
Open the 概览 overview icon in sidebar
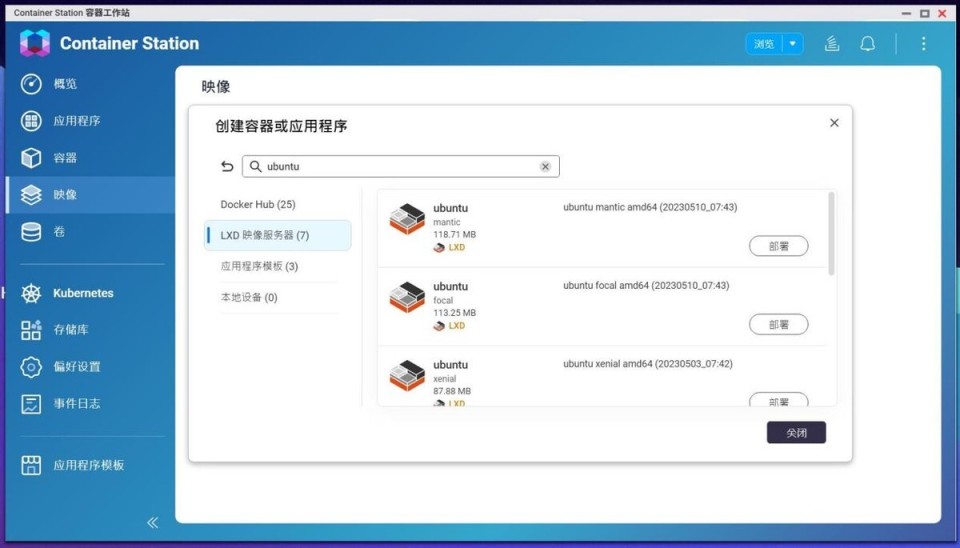point(31,84)
